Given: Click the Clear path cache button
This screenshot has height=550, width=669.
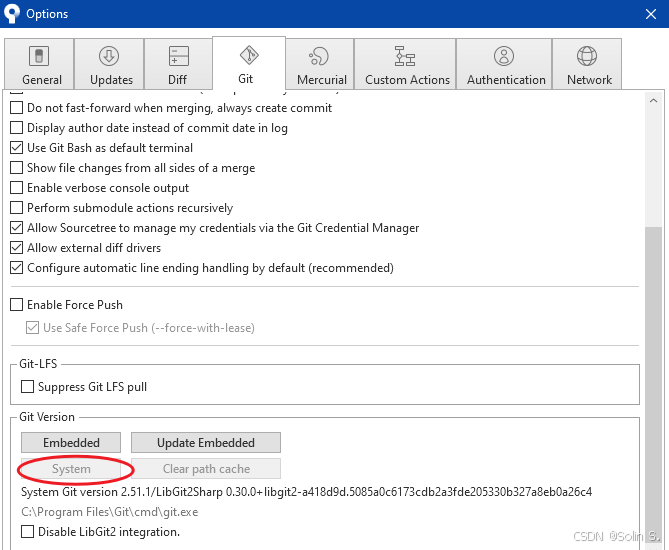Looking at the screenshot, I should tap(206, 469).
